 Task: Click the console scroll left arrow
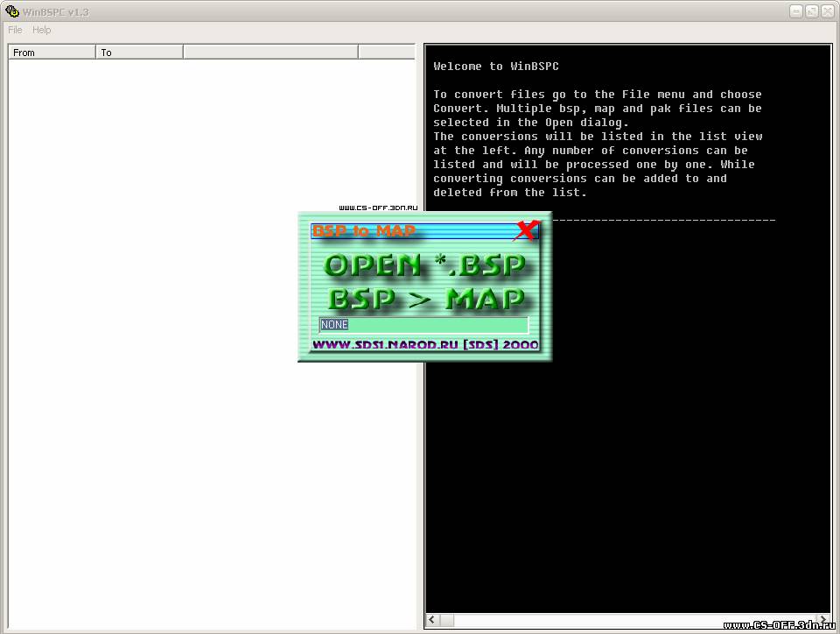(x=432, y=620)
